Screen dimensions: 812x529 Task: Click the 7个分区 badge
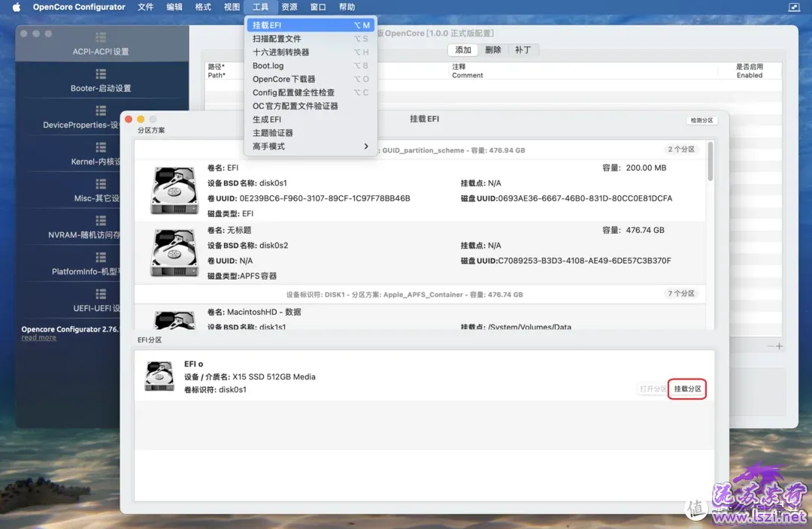(x=681, y=294)
